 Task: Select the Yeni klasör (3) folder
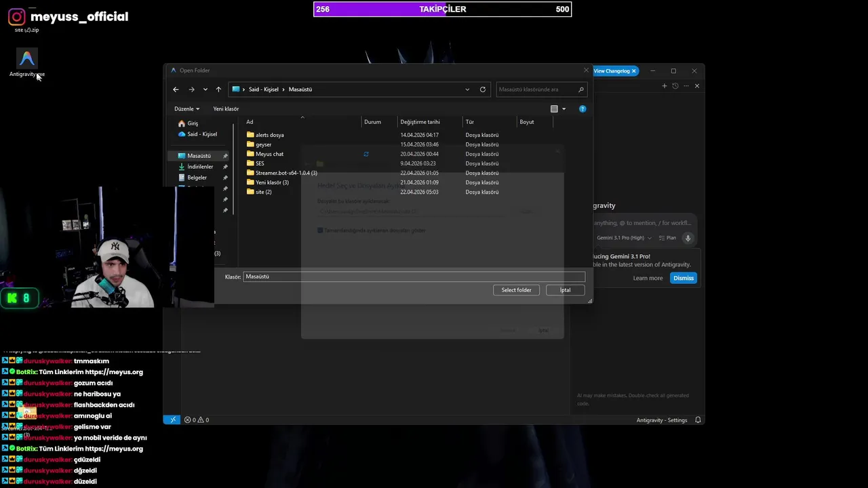pos(272,182)
